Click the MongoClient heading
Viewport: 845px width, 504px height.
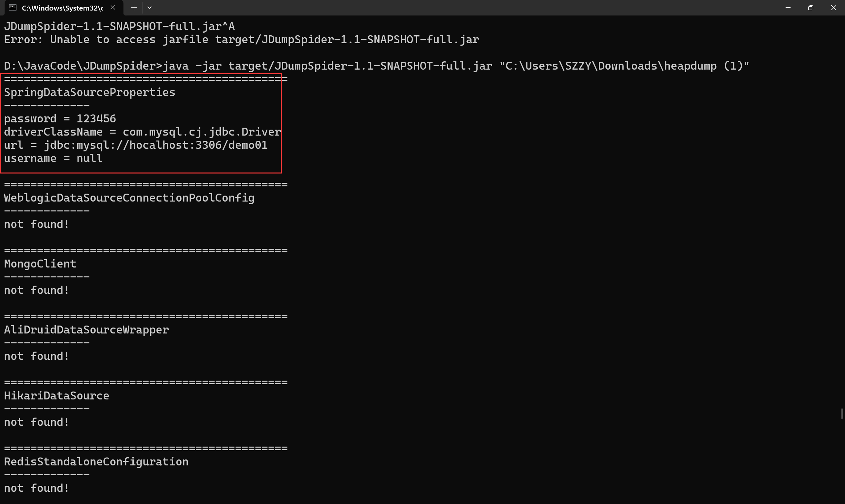coord(40,264)
